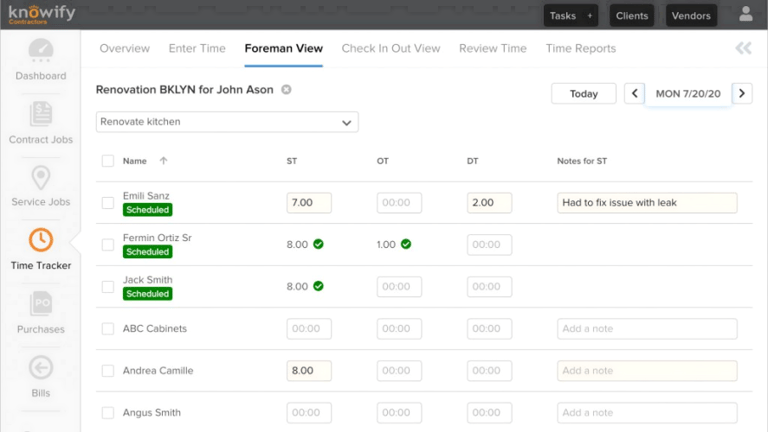Open Contract Jobs in the sidebar

(x=41, y=123)
